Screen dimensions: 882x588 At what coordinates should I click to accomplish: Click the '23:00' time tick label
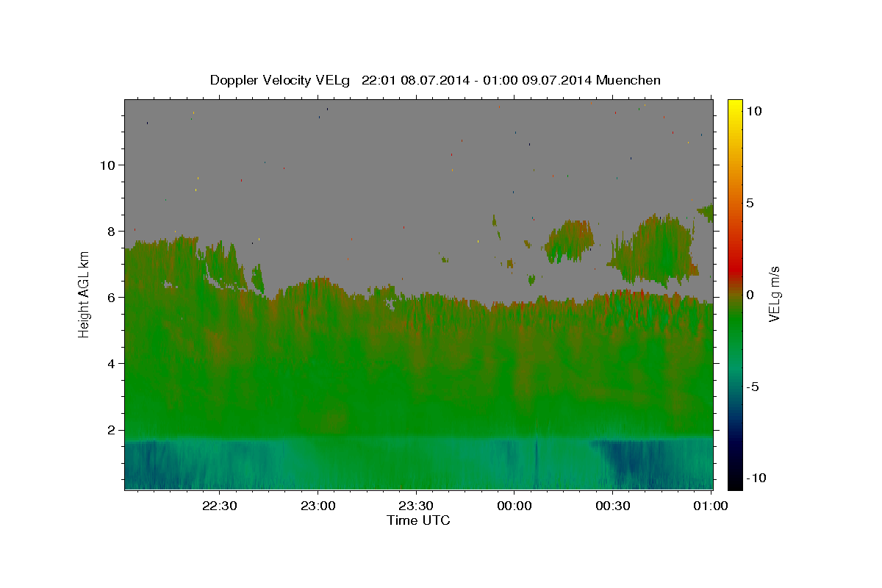pyautogui.click(x=318, y=506)
